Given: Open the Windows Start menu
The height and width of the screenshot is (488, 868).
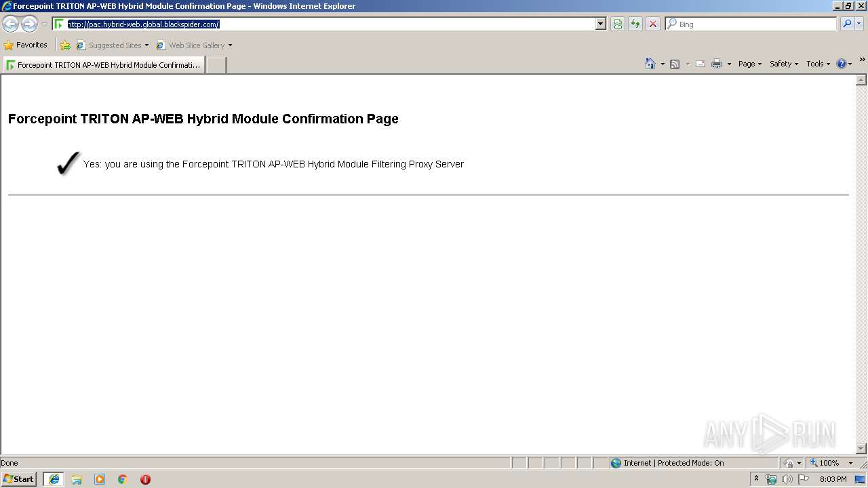Looking at the screenshot, I should (x=19, y=479).
